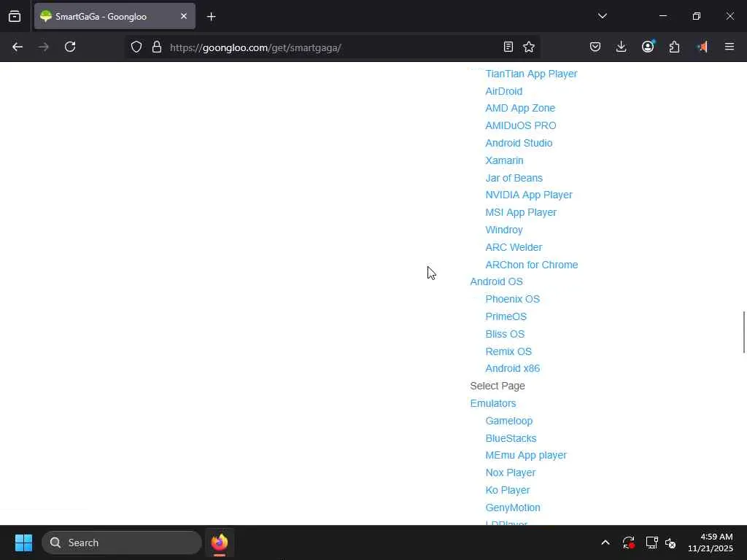
Task: Open Jar of Beans link
Action: click(514, 178)
